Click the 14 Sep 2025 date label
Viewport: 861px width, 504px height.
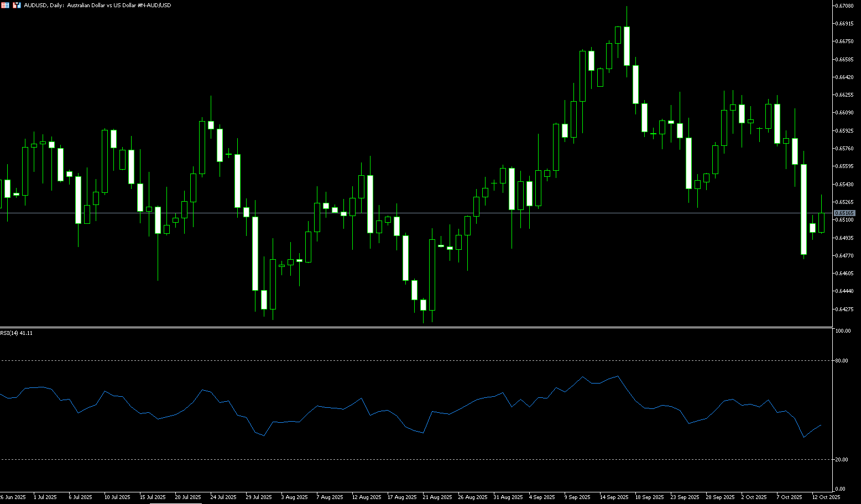[x=614, y=497]
